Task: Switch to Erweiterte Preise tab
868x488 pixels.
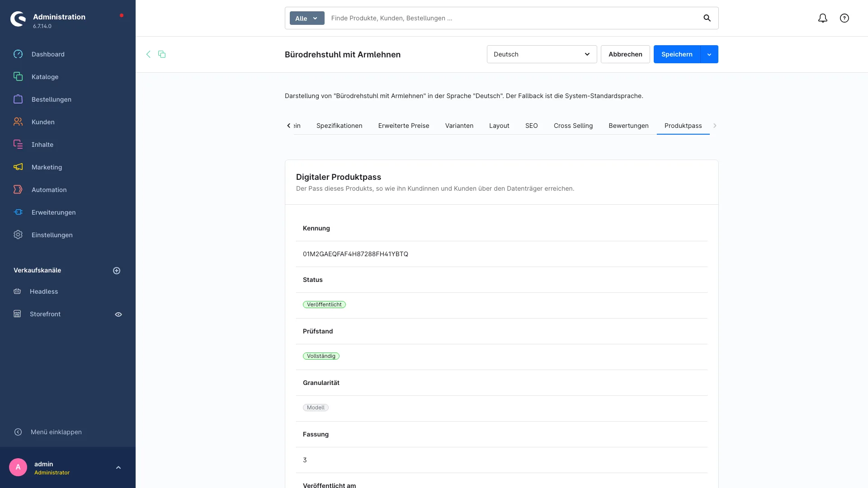Action: (404, 126)
